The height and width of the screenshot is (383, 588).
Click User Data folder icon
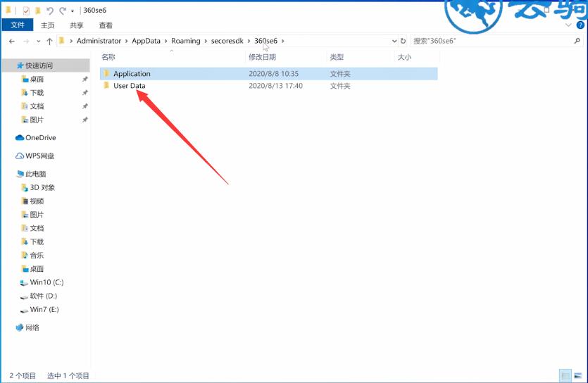[106, 85]
